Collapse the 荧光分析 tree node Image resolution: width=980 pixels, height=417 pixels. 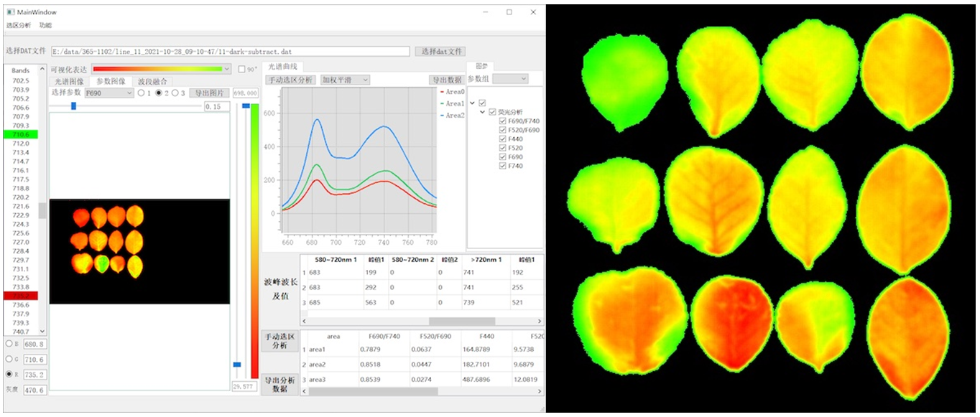483,113
